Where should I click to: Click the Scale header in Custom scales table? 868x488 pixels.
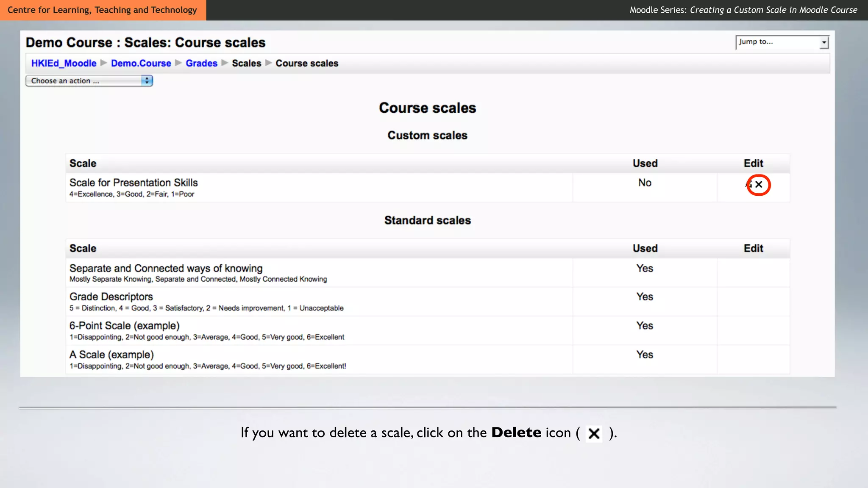tap(83, 163)
